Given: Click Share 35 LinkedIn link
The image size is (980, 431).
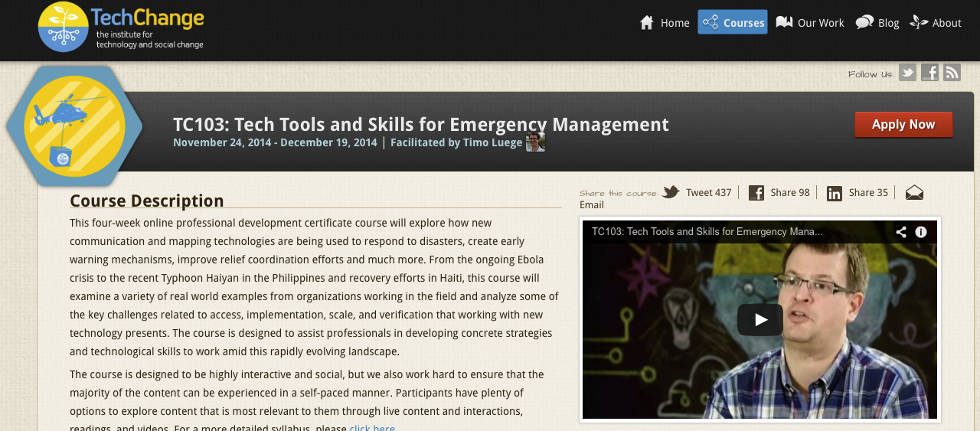Looking at the screenshot, I should (868, 193).
